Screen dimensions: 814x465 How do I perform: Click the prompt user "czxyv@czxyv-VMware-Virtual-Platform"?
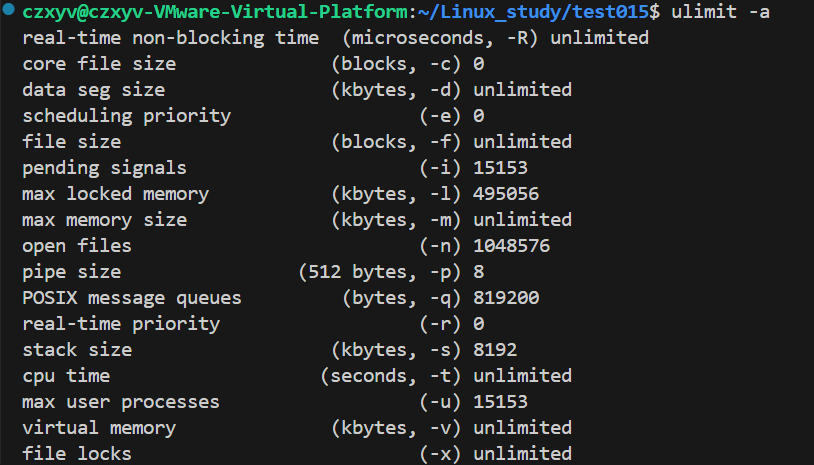215,11
